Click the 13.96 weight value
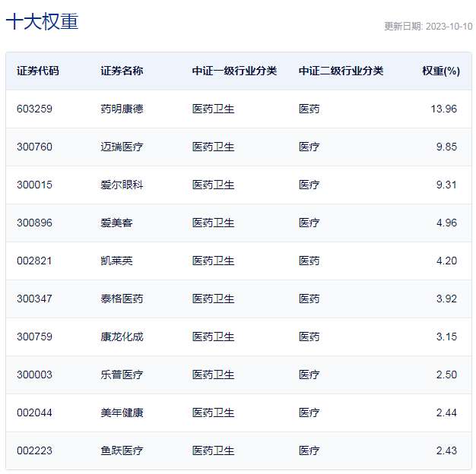The height and width of the screenshot is (474, 476). coord(443,109)
